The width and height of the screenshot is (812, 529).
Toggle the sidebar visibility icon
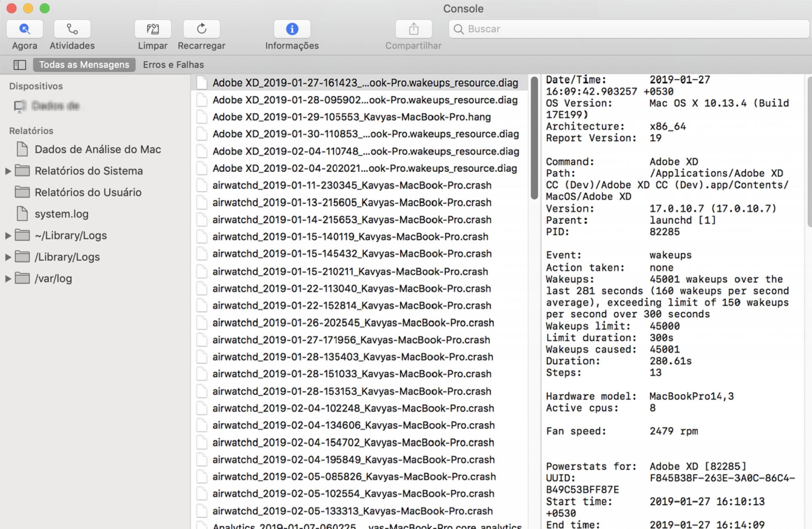[19, 65]
